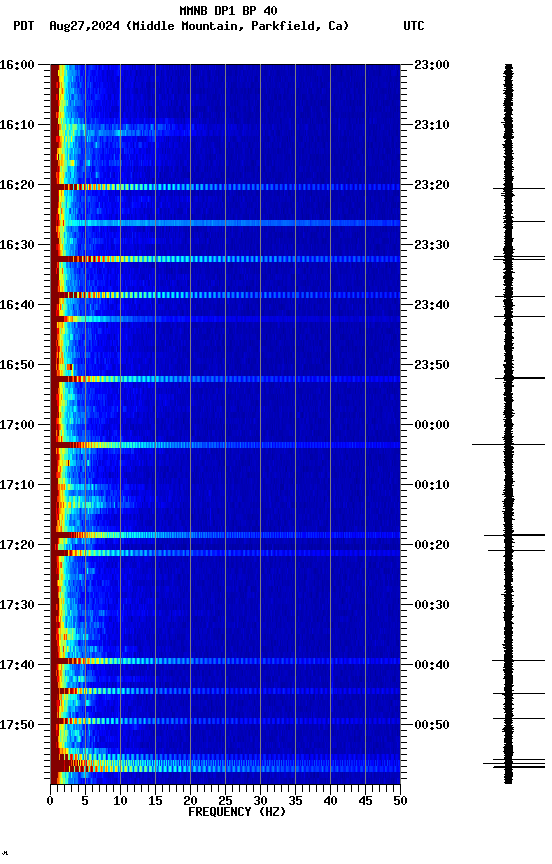The height and width of the screenshot is (864, 552).
Task: Click the date 'Aug27,2024'
Action: (x=84, y=26)
